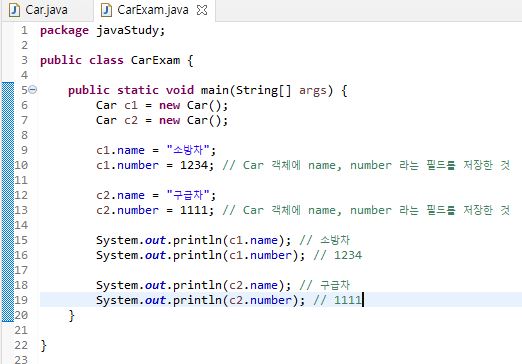Click 'static' keyword on line 5
The height and width of the screenshot is (364, 522).
pyautogui.click(x=138, y=90)
